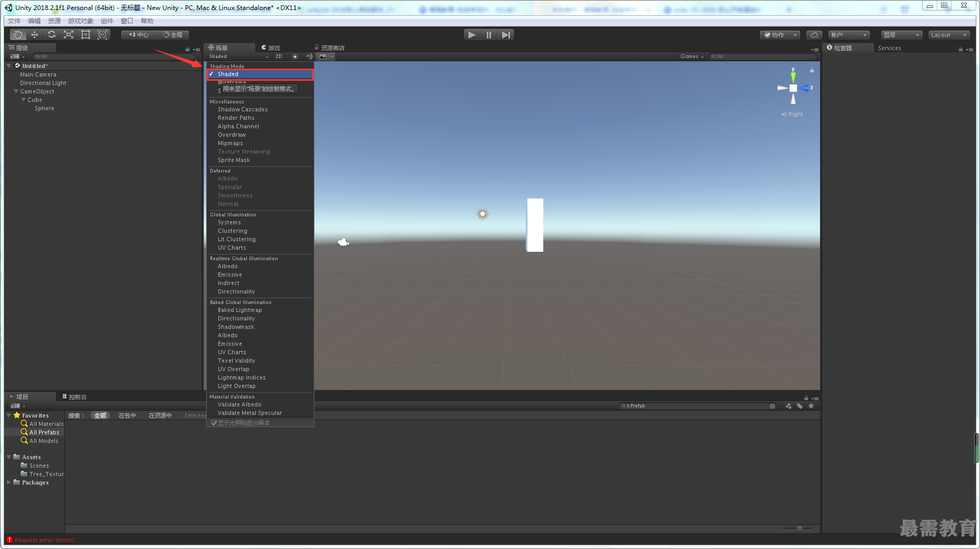980x549 pixels.
Task: Choose Shadow Cascades draw mode
Action: pos(260,110)
